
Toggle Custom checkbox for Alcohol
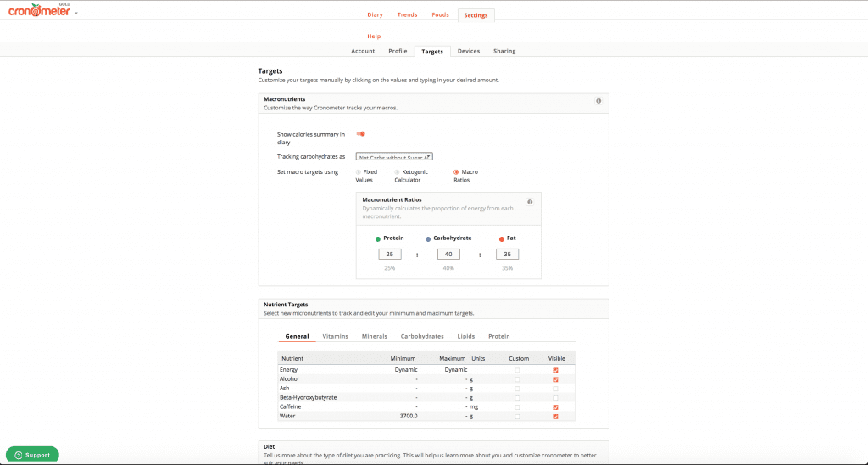[517, 379]
